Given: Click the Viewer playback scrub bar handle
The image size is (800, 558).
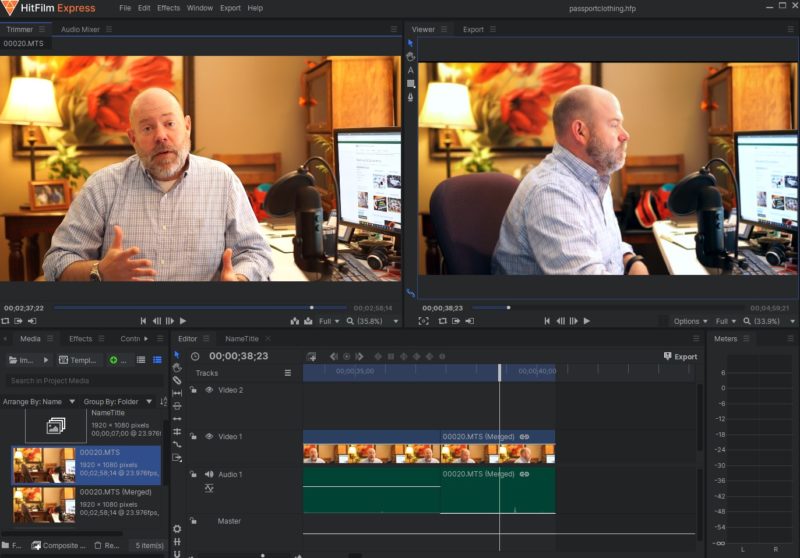Looking at the screenshot, I should click(x=508, y=308).
